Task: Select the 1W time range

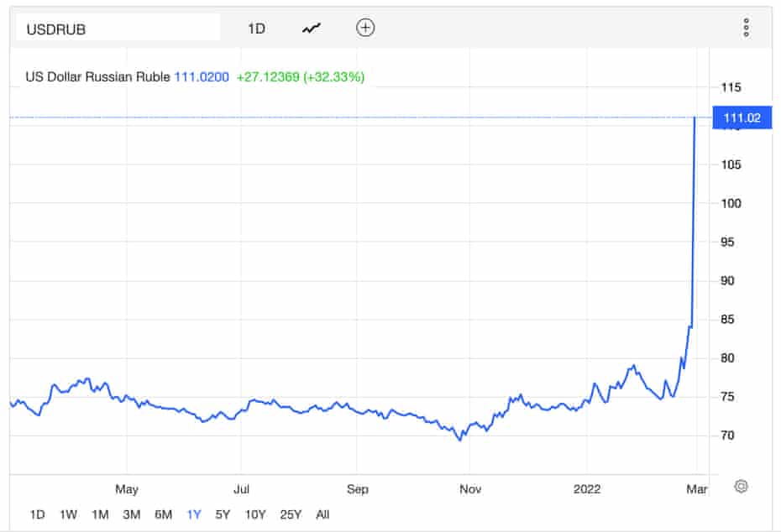Action: click(69, 514)
